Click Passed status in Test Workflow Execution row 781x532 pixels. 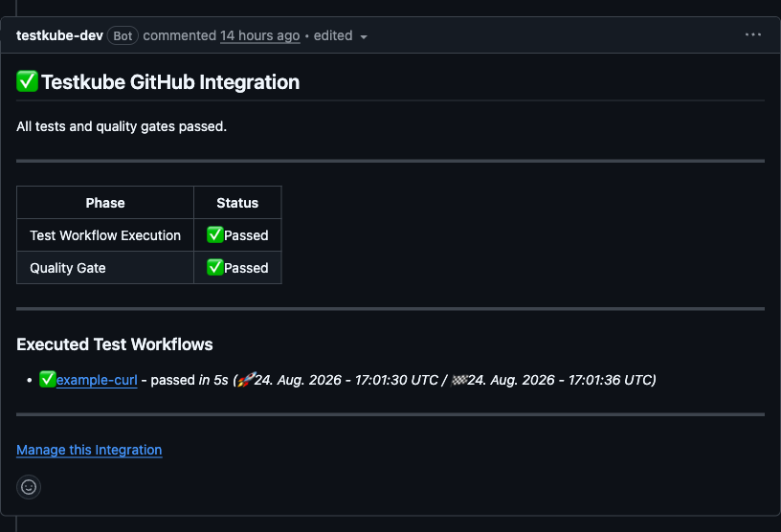coord(237,235)
